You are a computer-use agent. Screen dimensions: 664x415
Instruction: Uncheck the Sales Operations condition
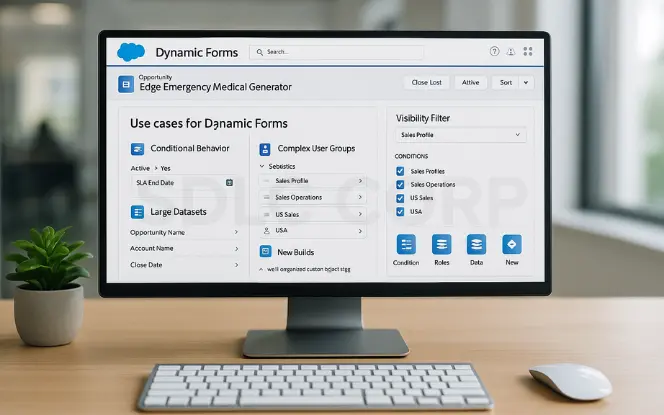(400, 185)
